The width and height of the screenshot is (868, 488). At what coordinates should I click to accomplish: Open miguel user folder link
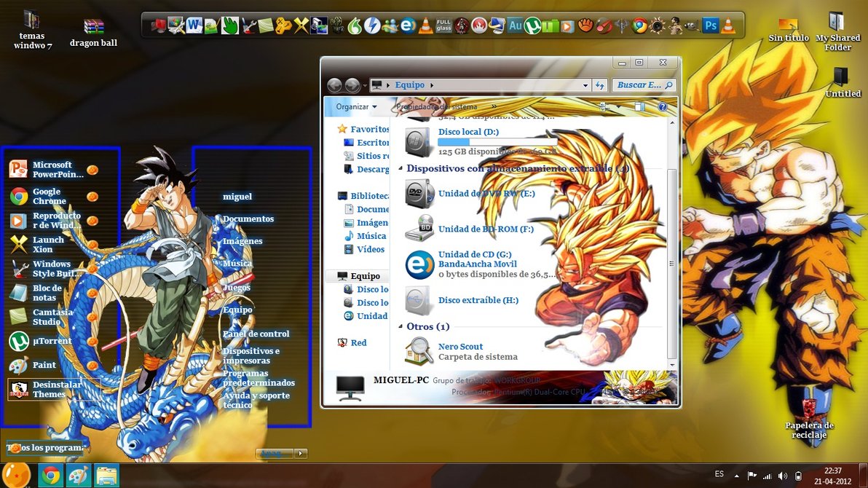click(x=237, y=197)
